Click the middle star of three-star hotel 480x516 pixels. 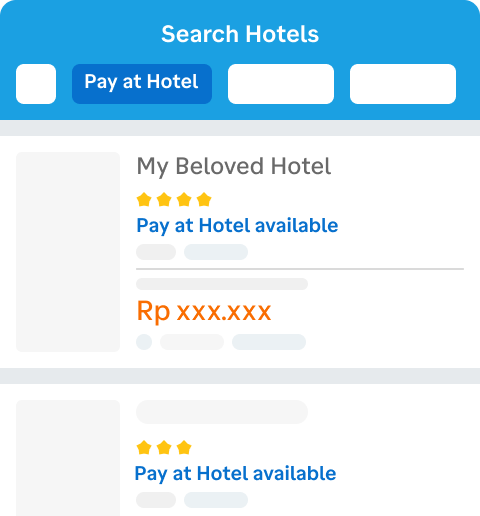[x=164, y=448]
